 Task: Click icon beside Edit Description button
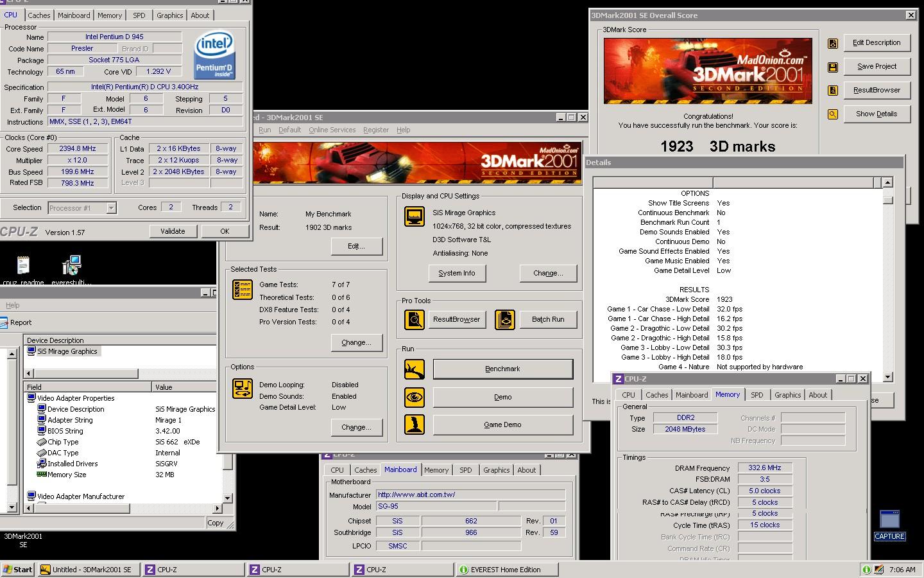point(833,43)
